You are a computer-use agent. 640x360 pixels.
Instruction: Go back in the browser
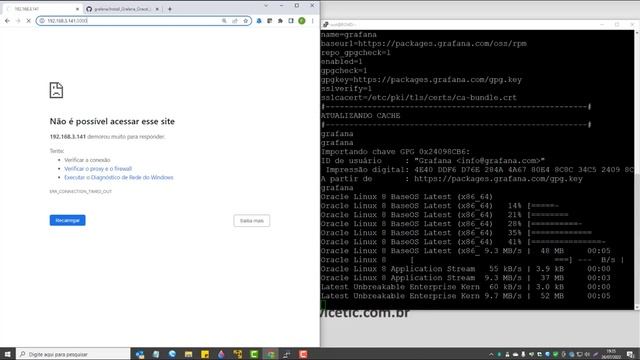tap(7, 21)
